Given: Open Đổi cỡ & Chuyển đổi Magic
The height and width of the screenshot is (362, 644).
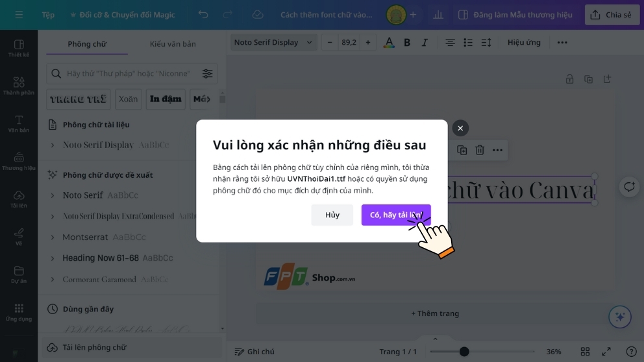Looking at the screenshot, I should pos(123,15).
